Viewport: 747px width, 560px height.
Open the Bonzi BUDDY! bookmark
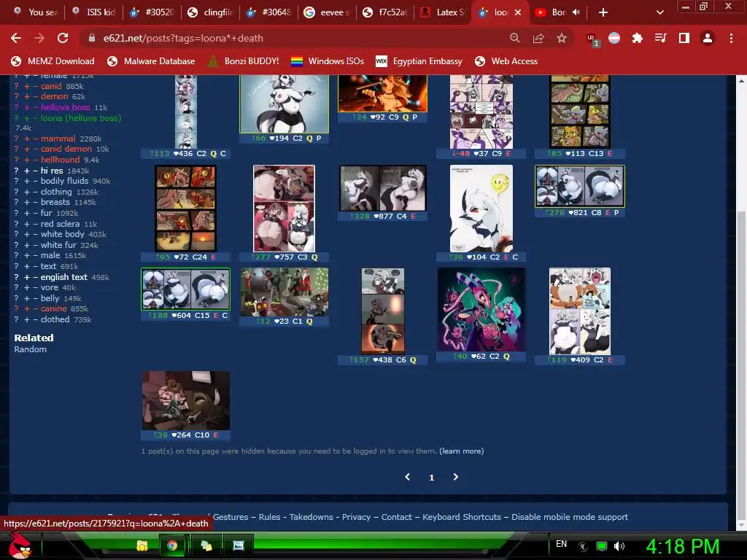pos(244,61)
